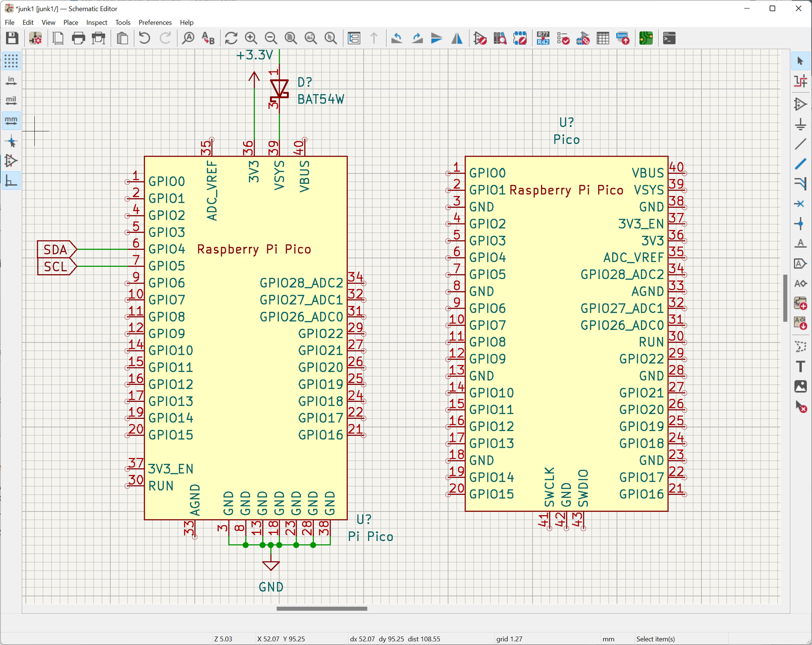812x645 pixels.
Task: Select the Add Image tool
Action: 801,387
